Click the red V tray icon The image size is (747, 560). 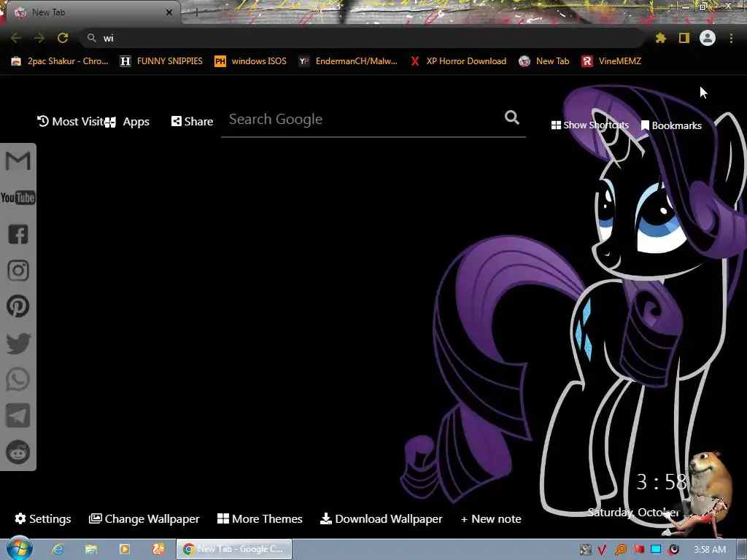click(602, 550)
